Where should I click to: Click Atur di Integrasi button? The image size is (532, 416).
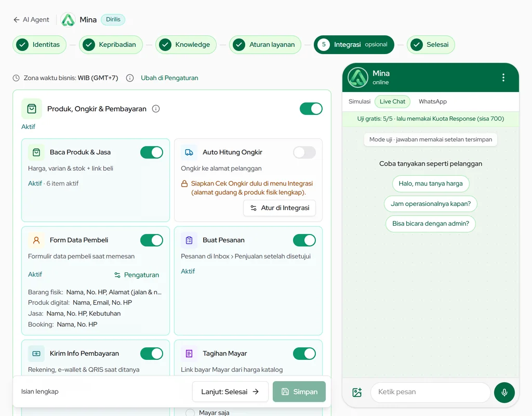click(x=279, y=208)
